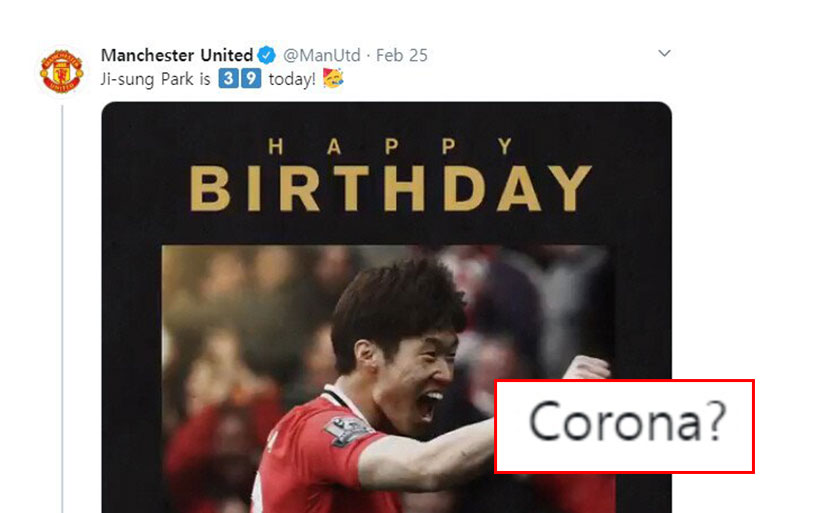This screenshot has width=822, height=513.
Task: Click the blue verified checkmark badge
Action: coord(266,55)
